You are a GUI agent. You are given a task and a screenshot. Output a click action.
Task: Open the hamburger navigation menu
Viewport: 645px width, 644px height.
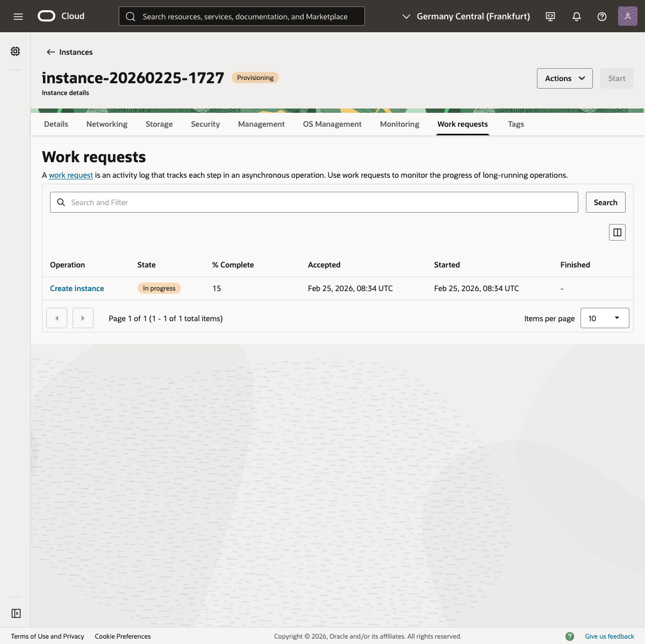(18, 17)
